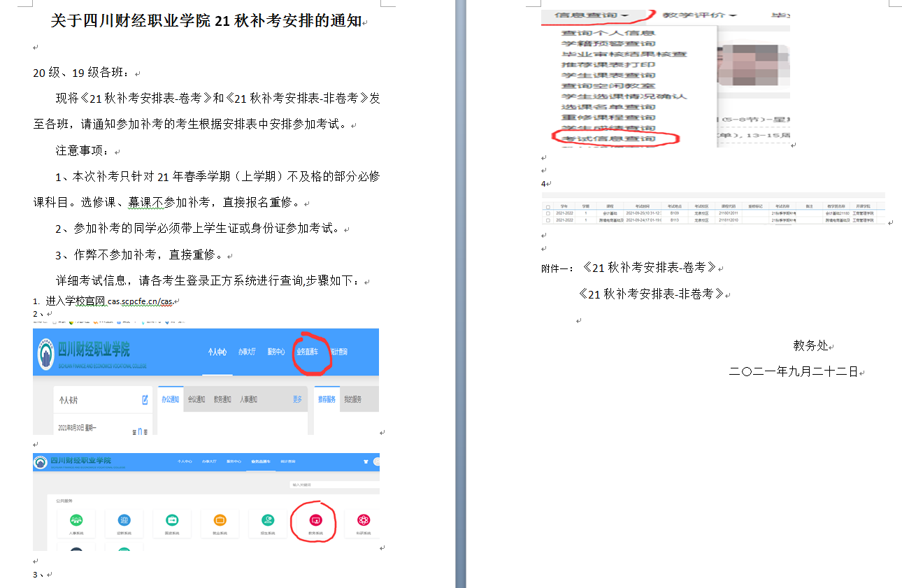Viewport: 902px width, 588px height.
Task: Click the 考试时间 column header
Action: coord(642,206)
